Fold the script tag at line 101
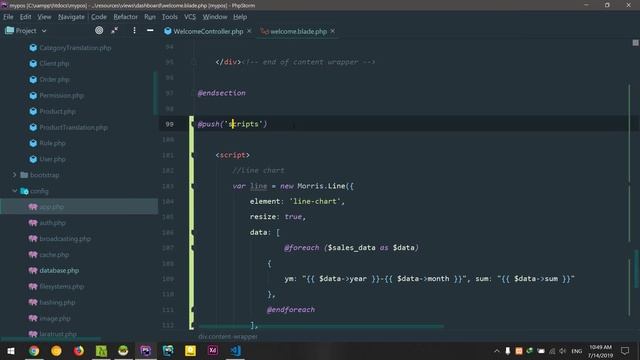The image size is (640, 360). pos(193,155)
